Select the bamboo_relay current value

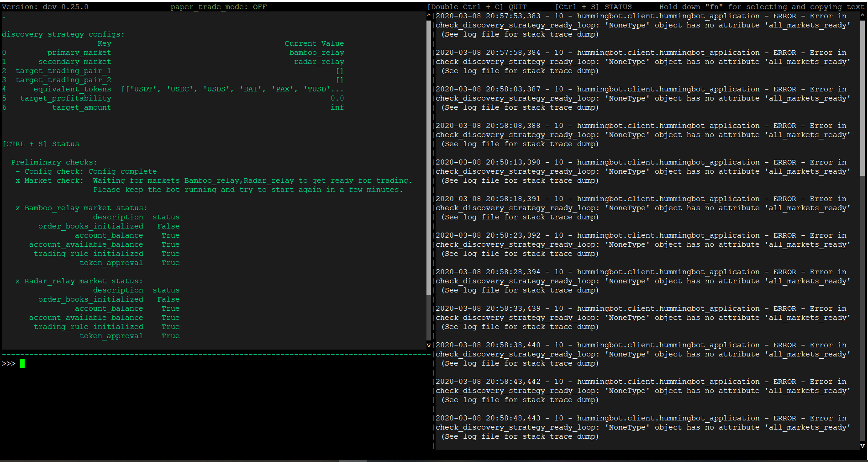pyautogui.click(x=316, y=53)
